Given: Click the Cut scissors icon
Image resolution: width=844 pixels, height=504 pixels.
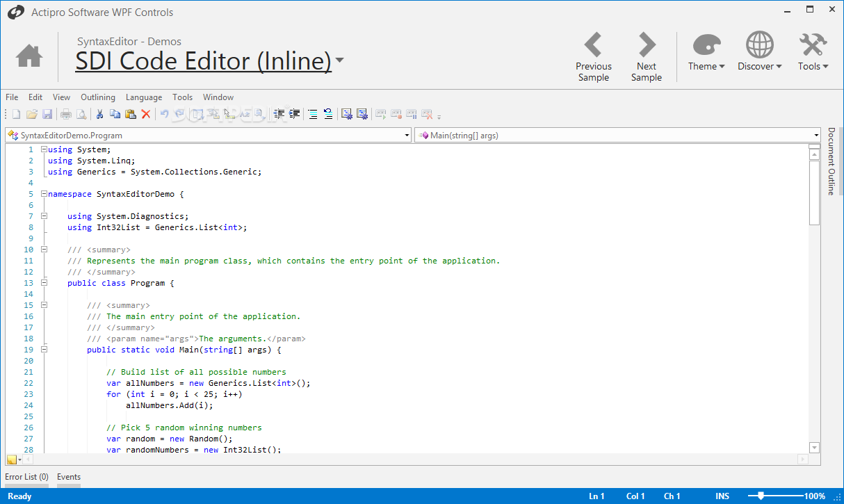Looking at the screenshot, I should [99, 114].
